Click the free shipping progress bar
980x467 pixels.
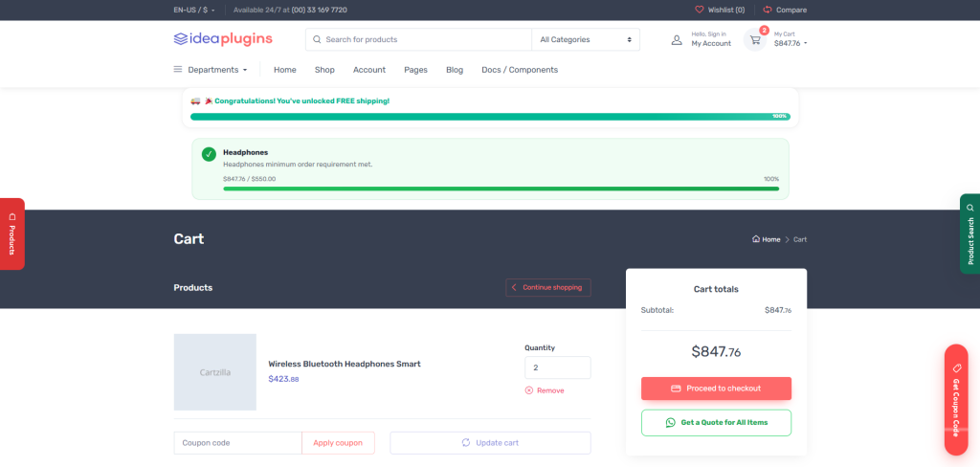click(x=490, y=117)
